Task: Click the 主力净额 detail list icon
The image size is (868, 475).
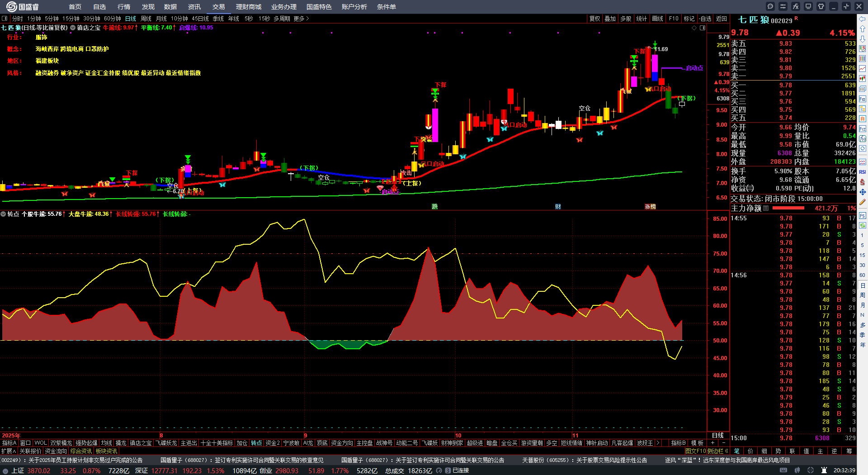Action: click(x=766, y=208)
